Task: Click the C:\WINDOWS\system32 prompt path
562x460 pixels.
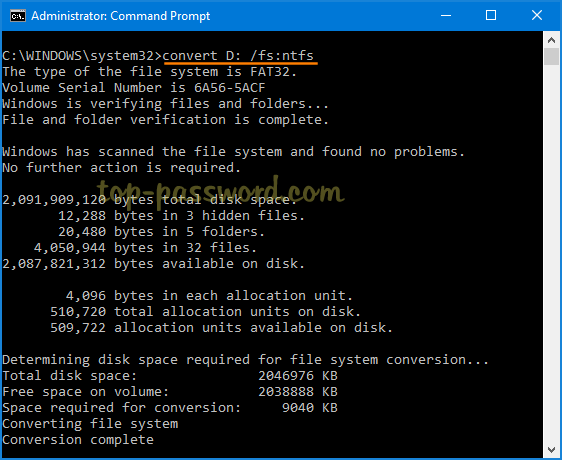Action: tap(82, 56)
